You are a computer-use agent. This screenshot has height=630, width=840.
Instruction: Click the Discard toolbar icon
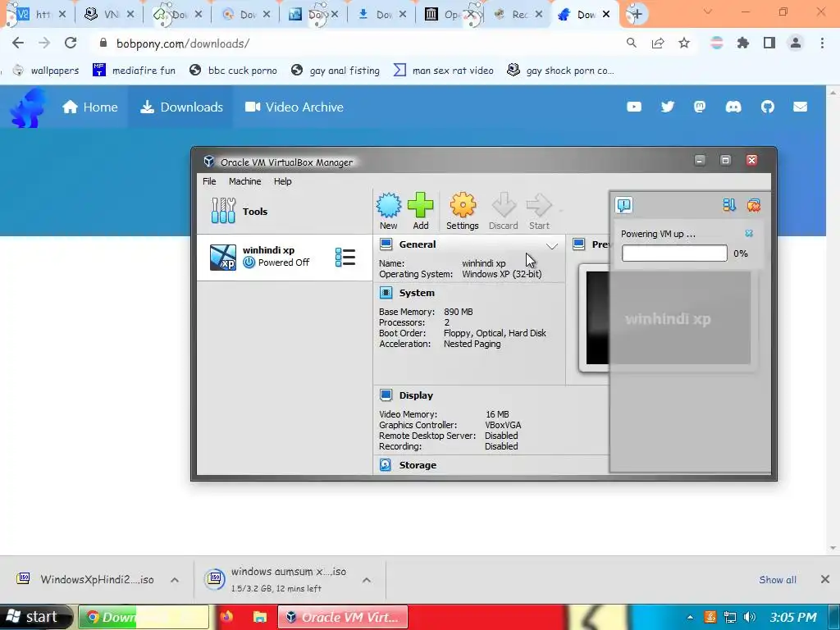click(x=503, y=205)
